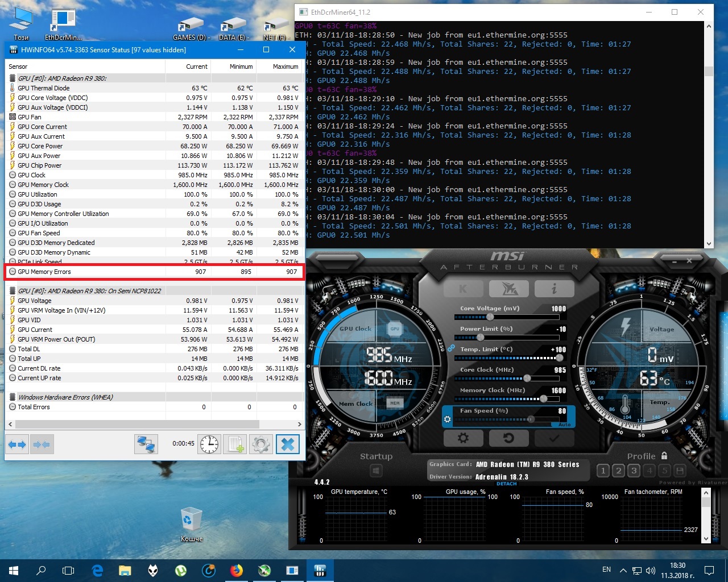728x582 pixels.
Task: Select the GPU Memory Controller Utilization row
Action: [154, 214]
